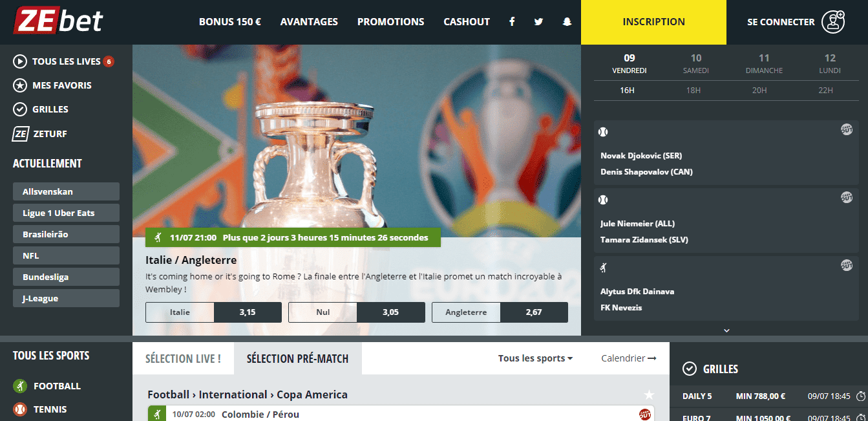Toggle favorite star for Copa America
This screenshot has width=868, height=421.
[x=649, y=394]
